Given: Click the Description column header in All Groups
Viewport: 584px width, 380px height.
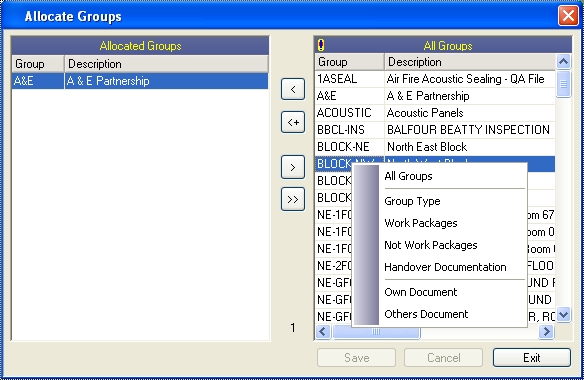Looking at the screenshot, I should 470,62.
